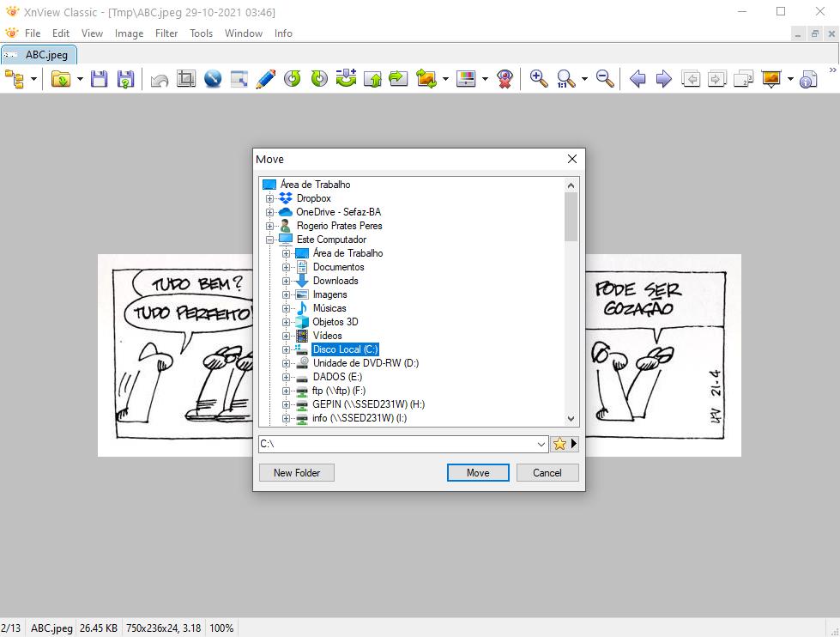Click the Open file folder icon
This screenshot has width=840, height=637.
61,79
